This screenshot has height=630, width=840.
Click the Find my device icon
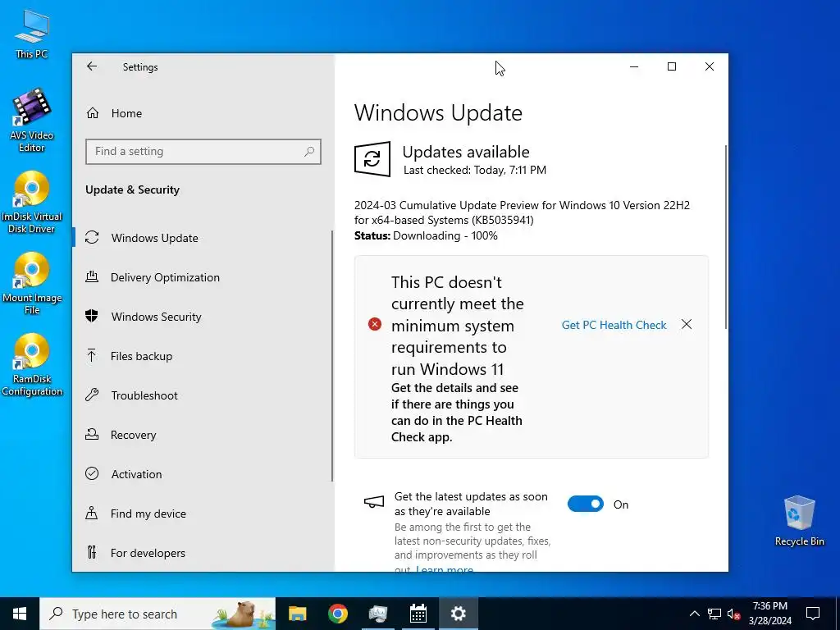[92, 514]
